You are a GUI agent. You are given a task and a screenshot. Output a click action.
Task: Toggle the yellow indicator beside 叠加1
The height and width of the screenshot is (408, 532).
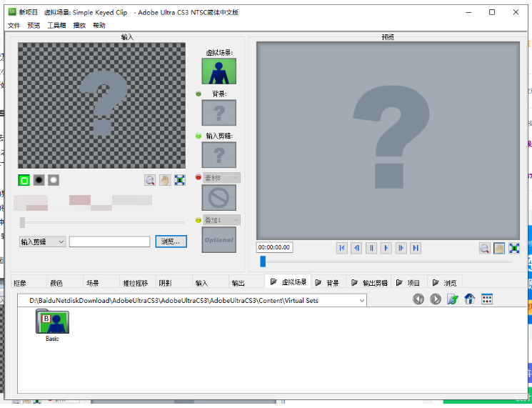(199, 220)
